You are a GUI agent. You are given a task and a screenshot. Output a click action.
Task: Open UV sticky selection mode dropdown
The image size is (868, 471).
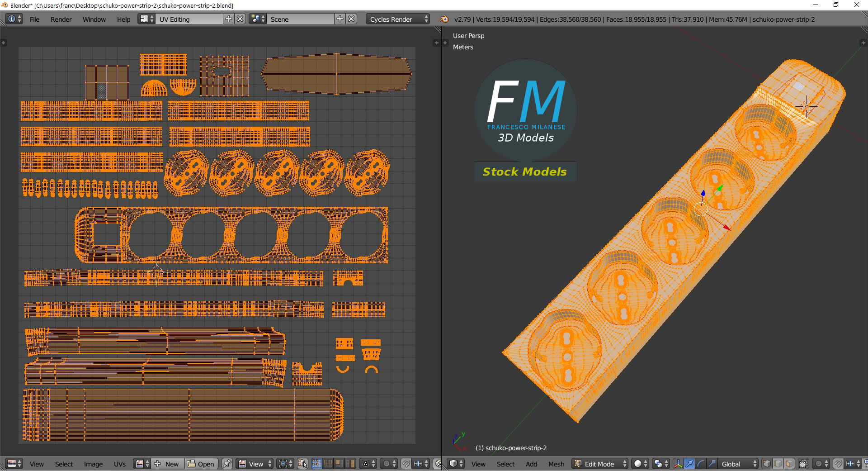click(368, 464)
